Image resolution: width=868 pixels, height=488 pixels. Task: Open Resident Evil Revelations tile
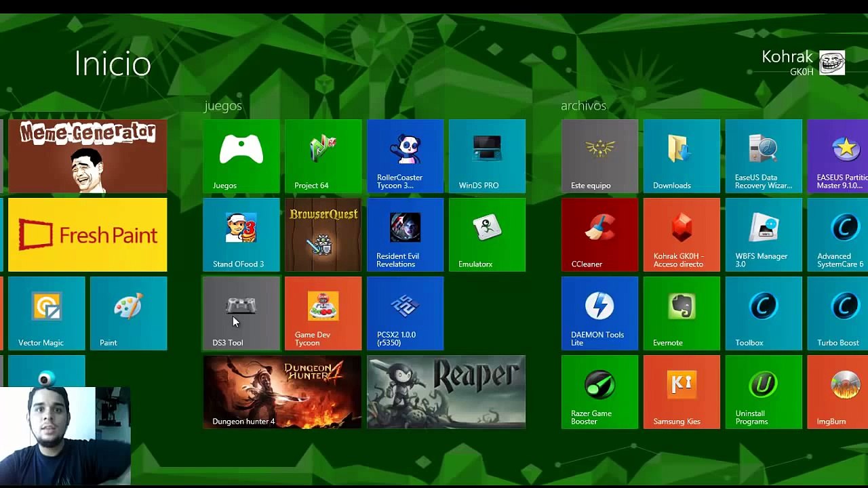(406, 235)
